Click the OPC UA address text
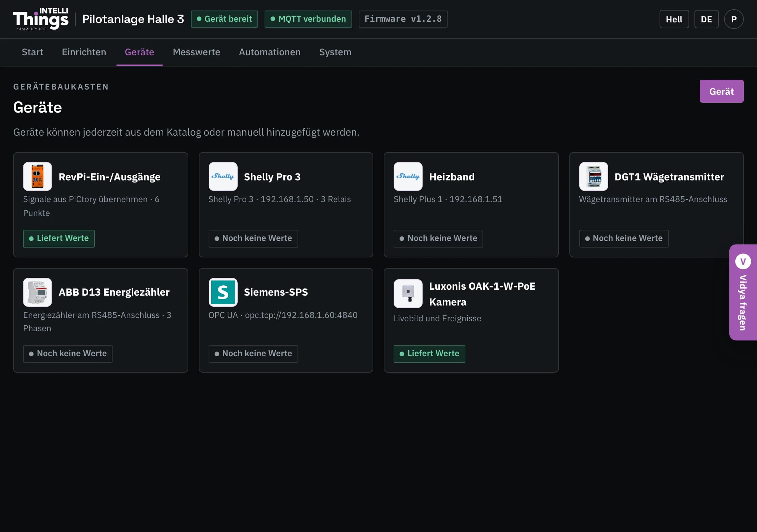The height and width of the screenshot is (532, 757). [283, 315]
